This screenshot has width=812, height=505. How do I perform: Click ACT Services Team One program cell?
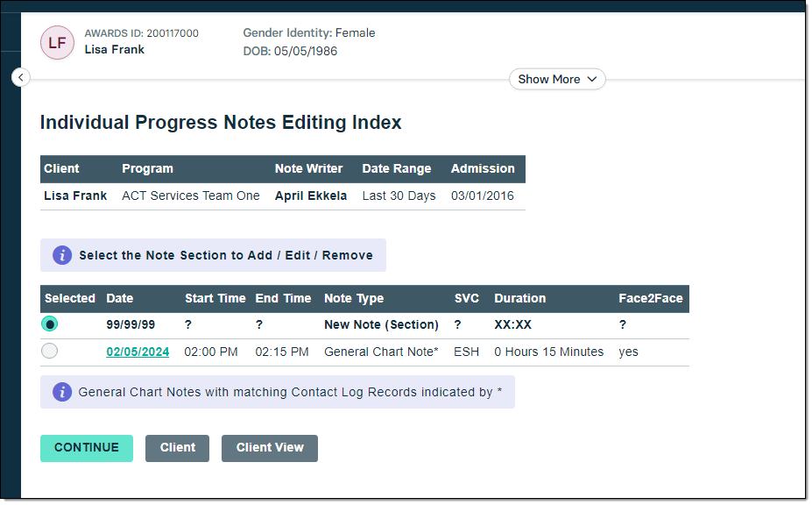[x=191, y=196]
